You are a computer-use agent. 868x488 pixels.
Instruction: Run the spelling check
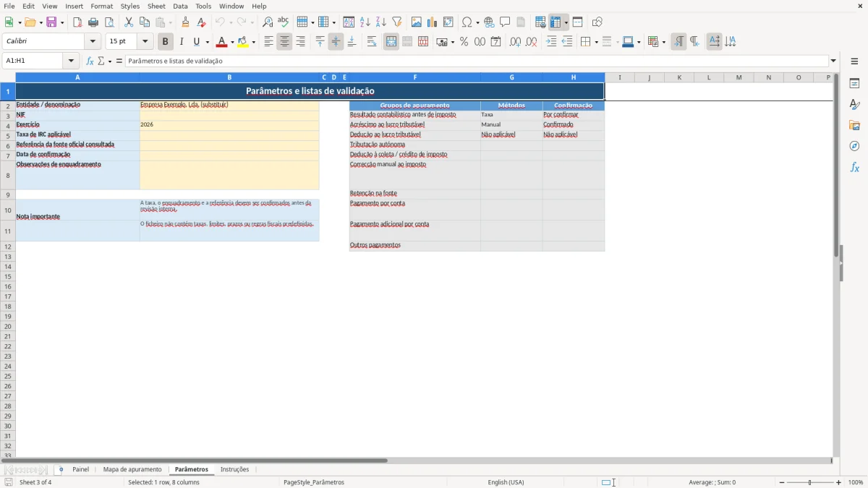tap(284, 22)
